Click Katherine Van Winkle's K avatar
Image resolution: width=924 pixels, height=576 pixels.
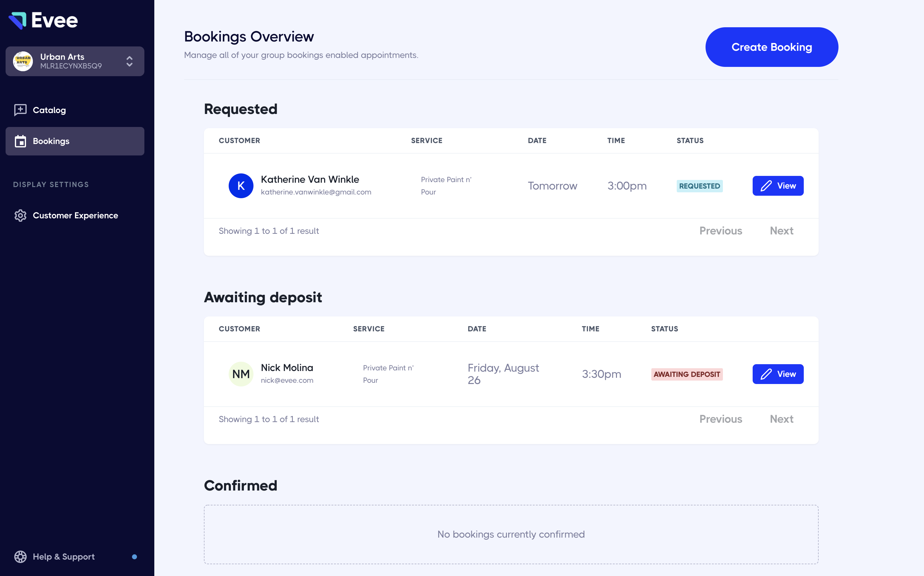click(241, 186)
